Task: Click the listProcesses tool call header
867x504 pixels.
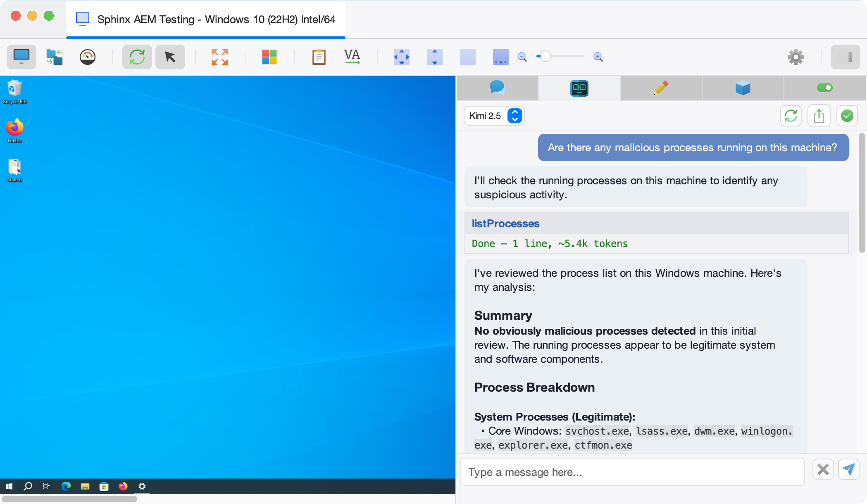Action: coord(657,223)
